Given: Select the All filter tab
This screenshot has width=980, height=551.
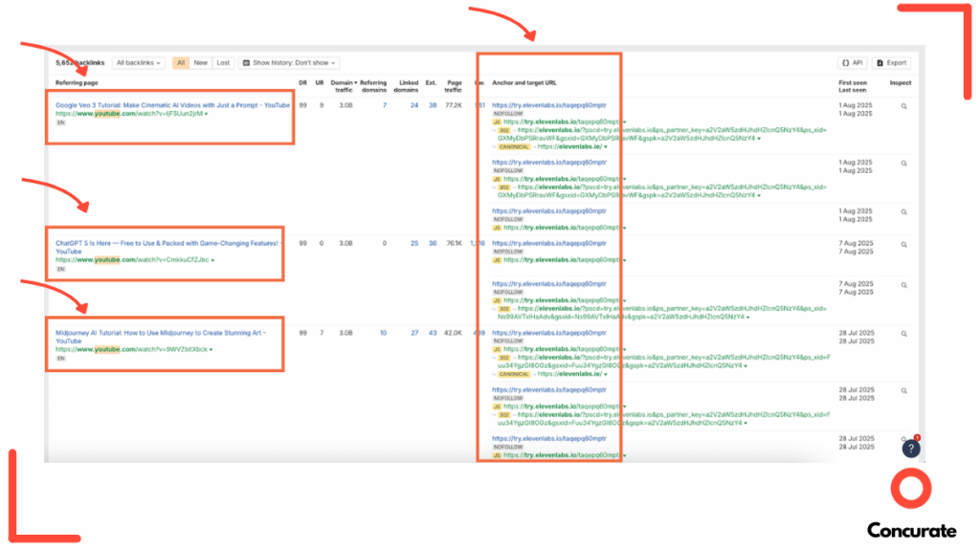Looking at the screenshot, I should tap(181, 63).
